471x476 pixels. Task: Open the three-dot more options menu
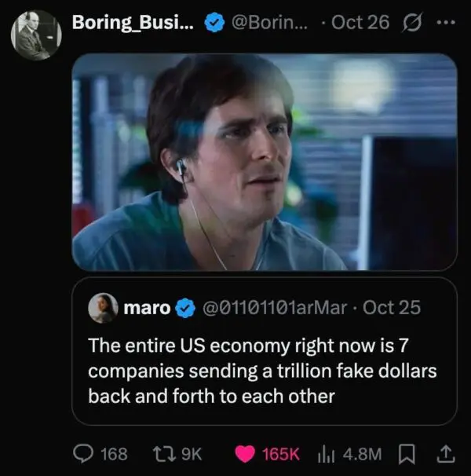445,22
